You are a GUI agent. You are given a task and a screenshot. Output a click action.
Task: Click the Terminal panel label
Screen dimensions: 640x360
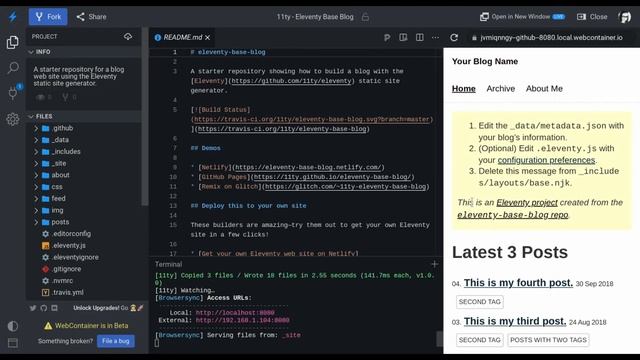(168, 264)
